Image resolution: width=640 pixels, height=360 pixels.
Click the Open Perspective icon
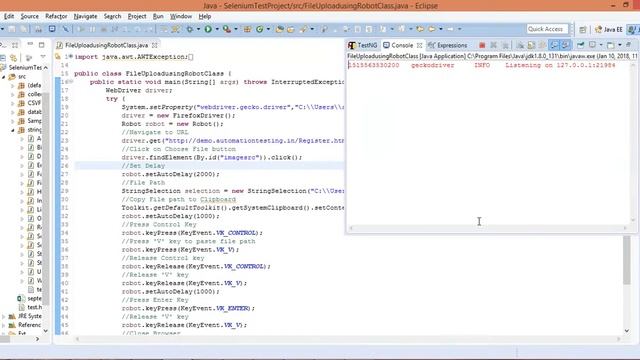582,29
